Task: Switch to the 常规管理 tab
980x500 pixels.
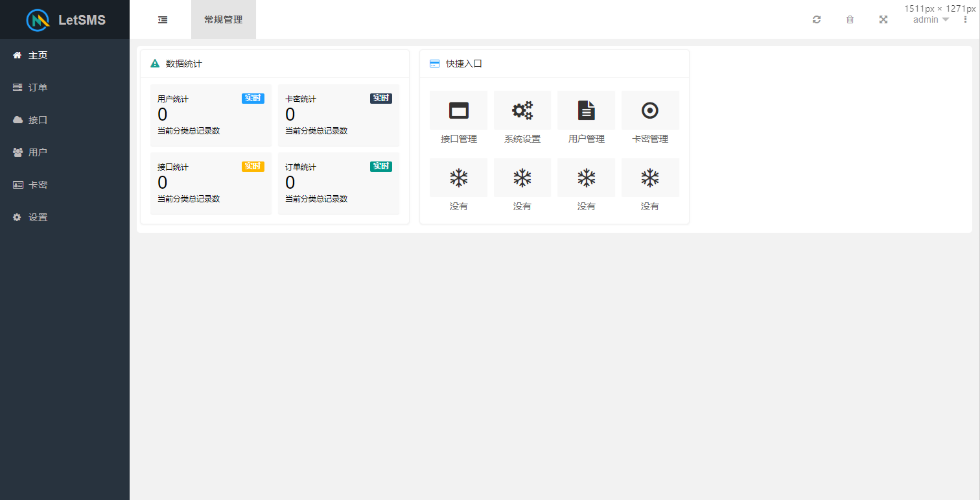Action: click(223, 19)
